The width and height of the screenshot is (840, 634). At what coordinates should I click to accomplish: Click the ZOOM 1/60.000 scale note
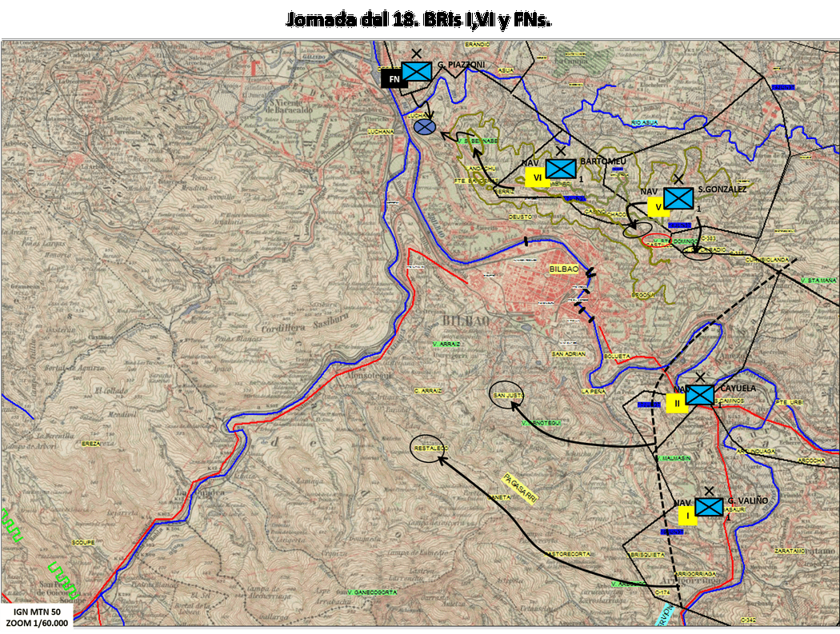click(x=37, y=623)
